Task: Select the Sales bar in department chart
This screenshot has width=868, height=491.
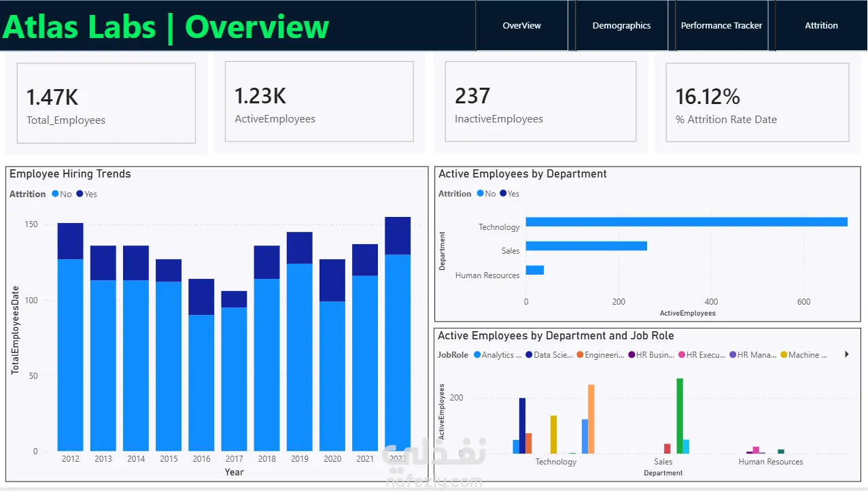Action: [x=587, y=246]
